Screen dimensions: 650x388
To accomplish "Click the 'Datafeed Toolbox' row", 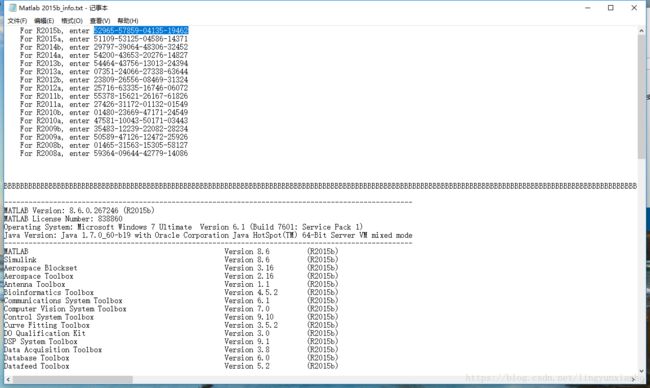I will click(171, 366).
